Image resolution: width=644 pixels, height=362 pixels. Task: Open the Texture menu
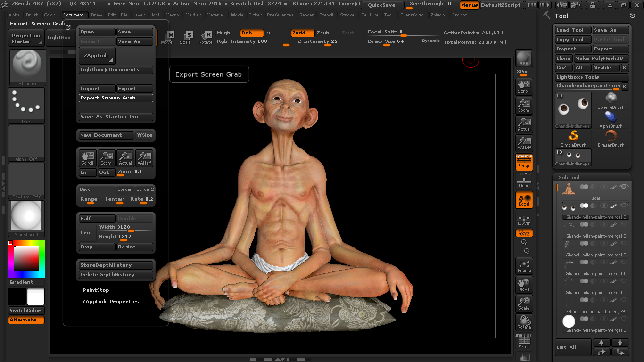click(370, 15)
